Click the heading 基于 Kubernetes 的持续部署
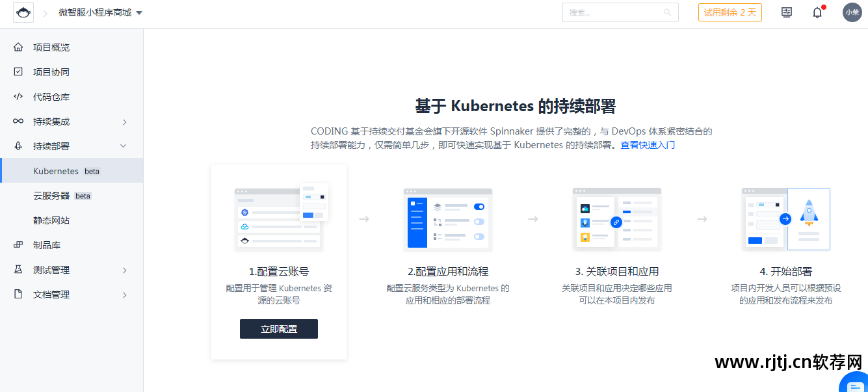868x392 pixels. (x=515, y=106)
